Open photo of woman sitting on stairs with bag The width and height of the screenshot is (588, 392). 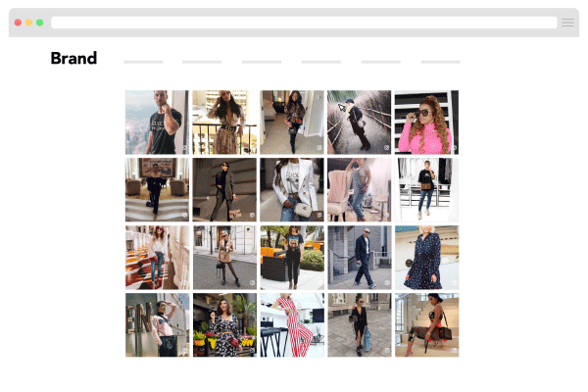(x=426, y=325)
